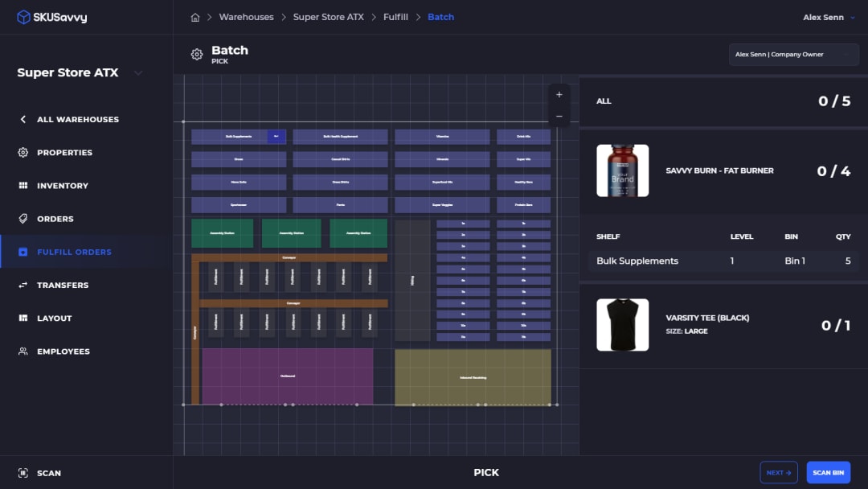Click the Batch breadcrumb link
This screenshot has height=489, width=868.
pyautogui.click(x=440, y=17)
